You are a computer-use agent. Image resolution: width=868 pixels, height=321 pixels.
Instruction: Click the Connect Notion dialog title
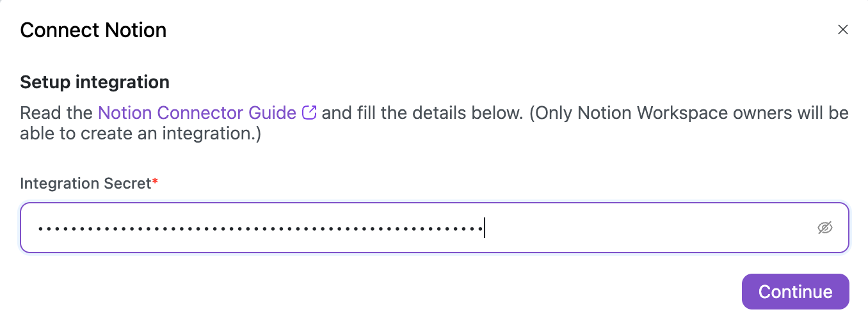pyautogui.click(x=93, y=30)
